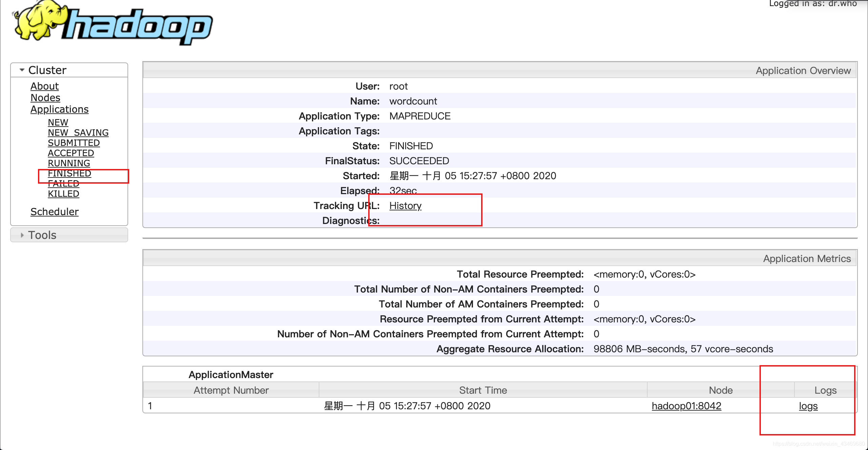Open node hadoop01:8042 link
The height and width of the screenshot is (450, 868).
point(686,406)
